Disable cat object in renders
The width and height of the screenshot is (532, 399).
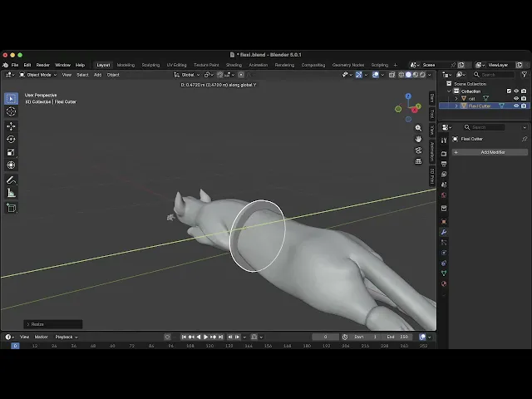pyautogui.click(x=524, y=98)
